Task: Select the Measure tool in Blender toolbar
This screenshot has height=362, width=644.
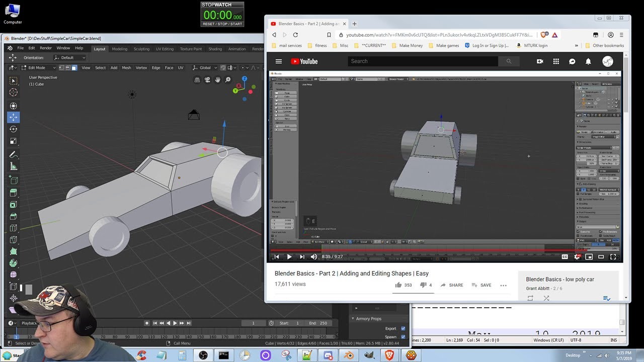Action: pyautogui.click(x=13, y=167)
